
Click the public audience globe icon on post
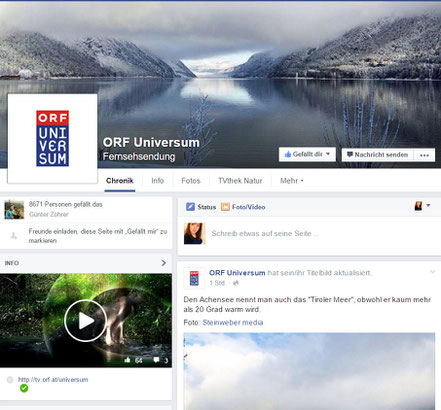[236, 283]
